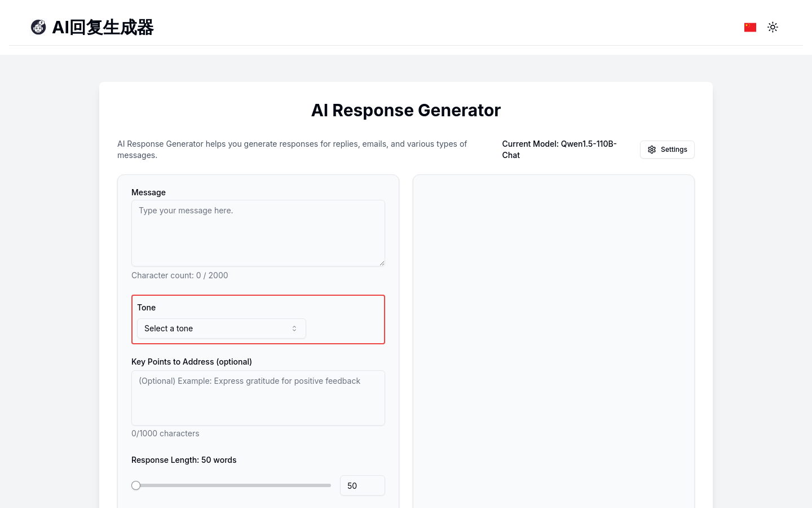Image resolution: width=812 pixels, height=508 pixels.
Task: Click the Response Length slider thumb
Action: [136, 485]
